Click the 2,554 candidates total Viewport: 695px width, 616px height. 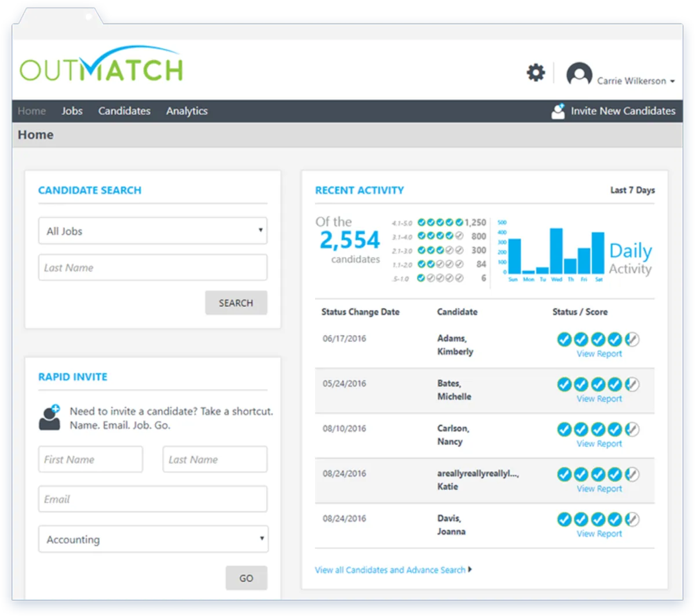click(x=350, y=240)
